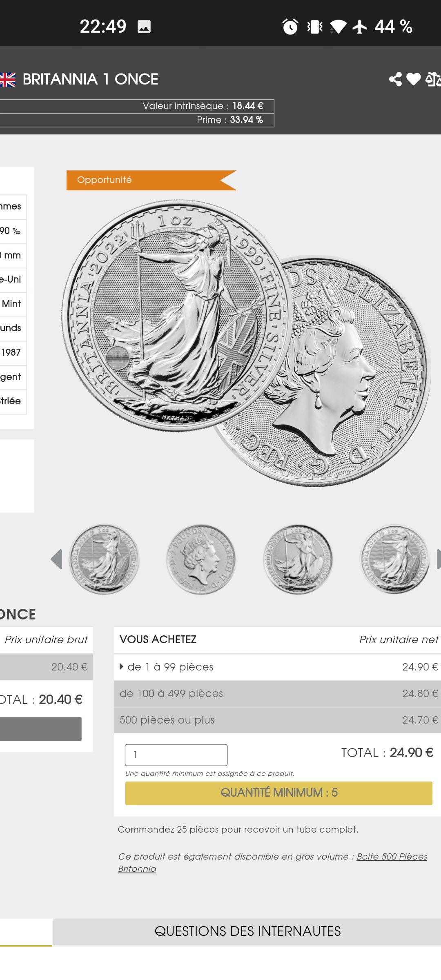Image resolution: width=441 pixels, height=980 pixels.
Task: Click the 'Quantité minimum : 5' button
Action: tap(278, 793)
